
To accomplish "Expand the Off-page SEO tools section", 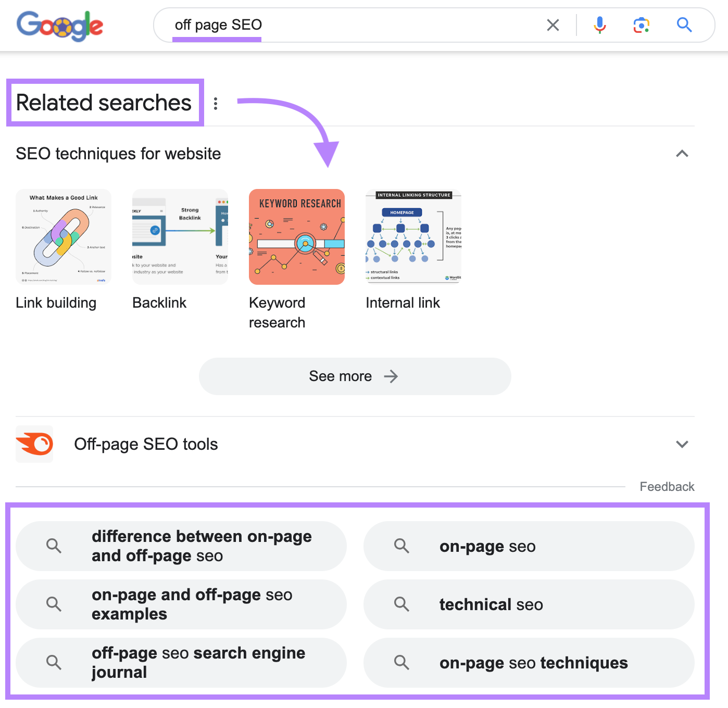I will click(682, 444).
